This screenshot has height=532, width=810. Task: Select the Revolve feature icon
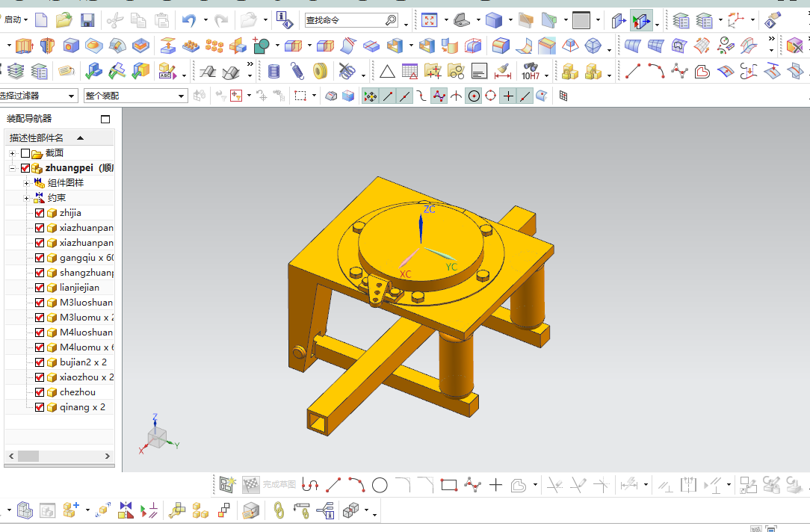click(x=48, y=46)
